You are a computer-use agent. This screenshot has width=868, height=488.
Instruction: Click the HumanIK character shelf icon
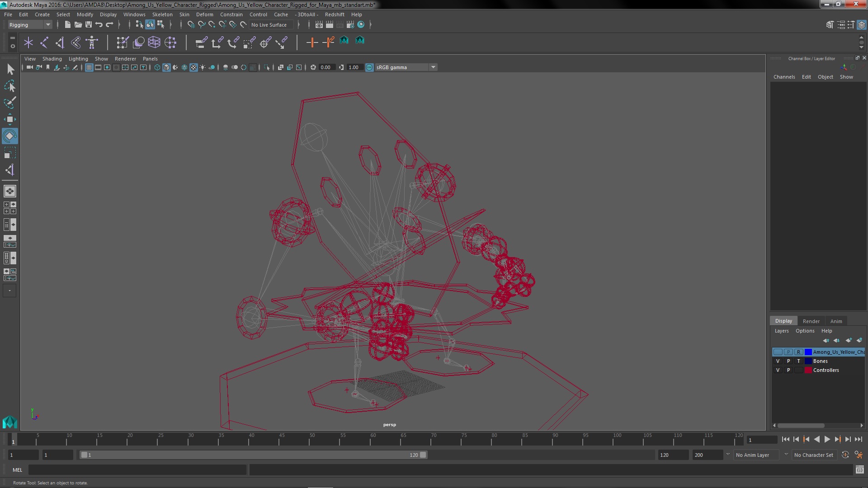pos(92,42)
